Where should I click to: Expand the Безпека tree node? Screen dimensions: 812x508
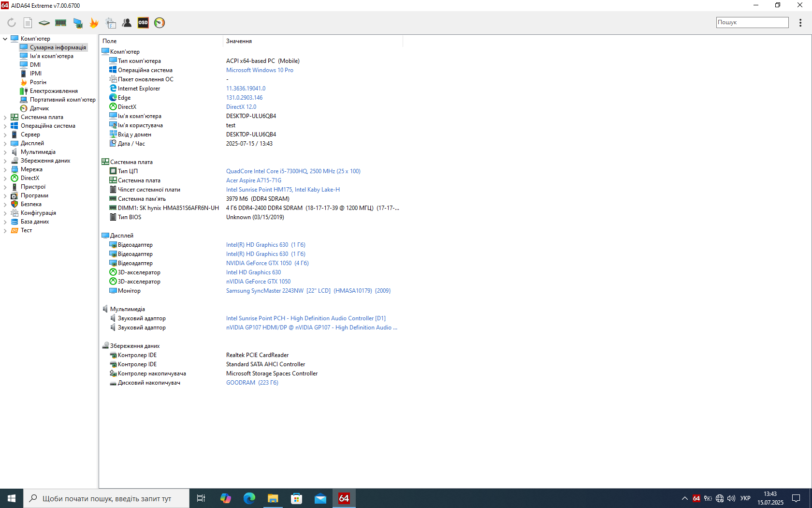[5, 204]
